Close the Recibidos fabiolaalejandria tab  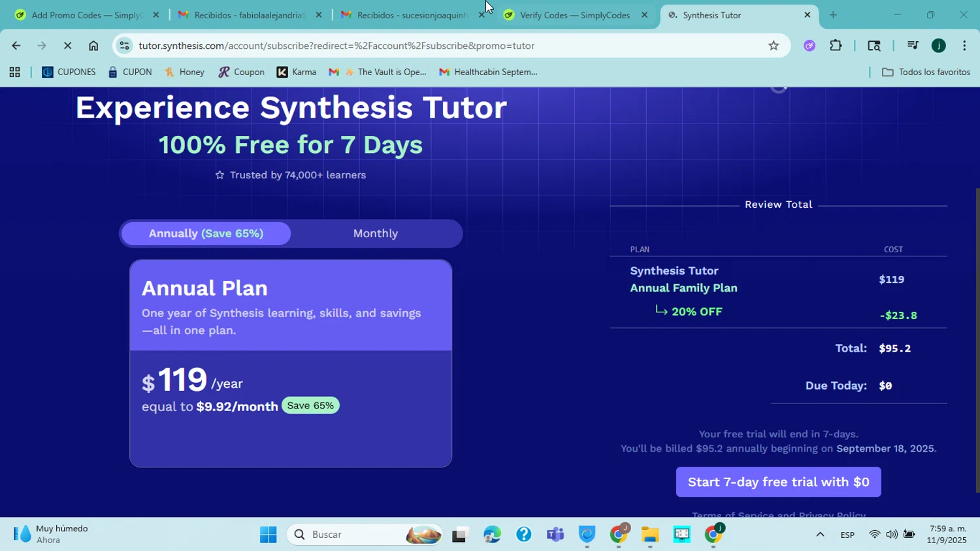pos(319,15)
